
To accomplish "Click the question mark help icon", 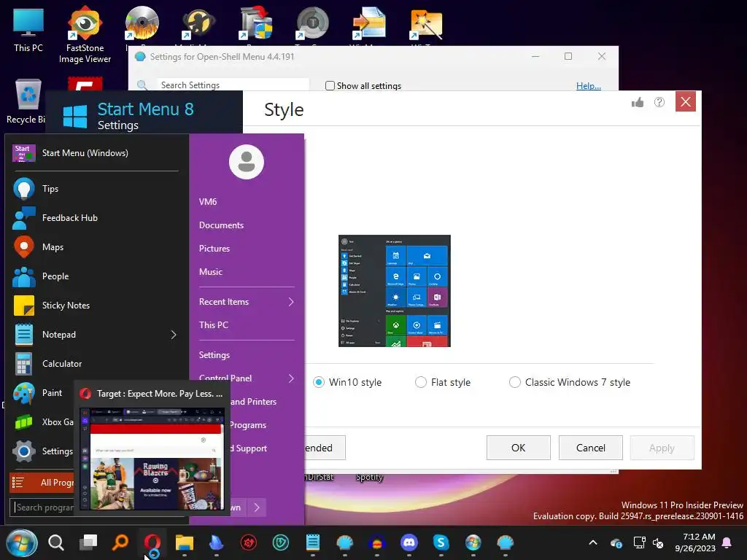I will pos(659,102).
